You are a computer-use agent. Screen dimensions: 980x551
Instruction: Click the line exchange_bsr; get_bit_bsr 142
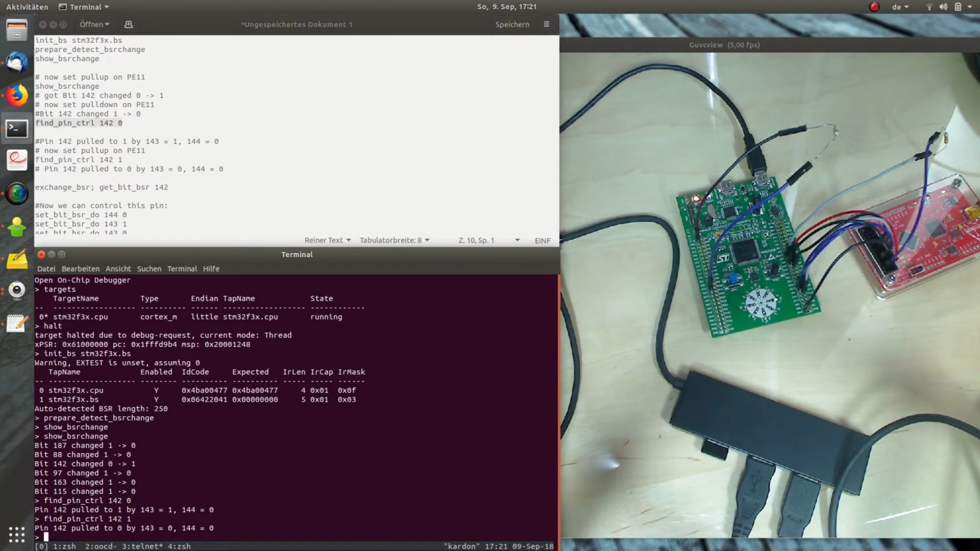pos(101,187)
